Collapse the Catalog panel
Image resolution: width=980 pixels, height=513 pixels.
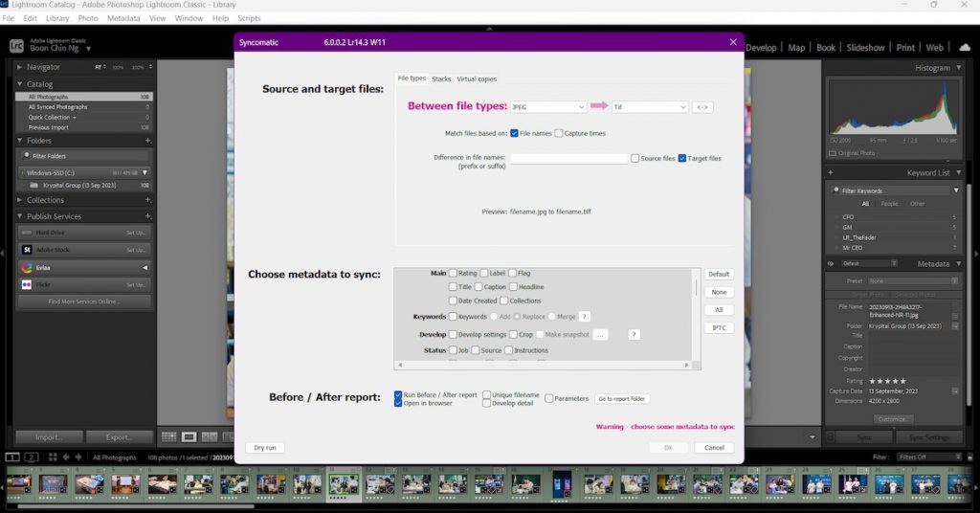coord(19,83)
